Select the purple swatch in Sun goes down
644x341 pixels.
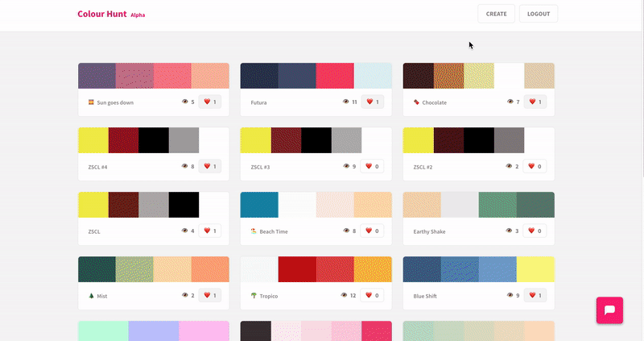tap(97, 76)
